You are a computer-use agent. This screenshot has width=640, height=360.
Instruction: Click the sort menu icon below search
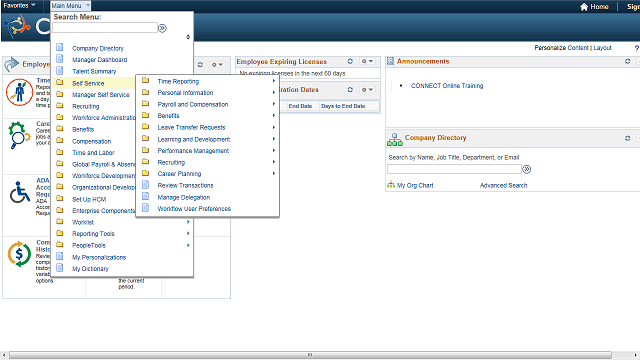188,37
